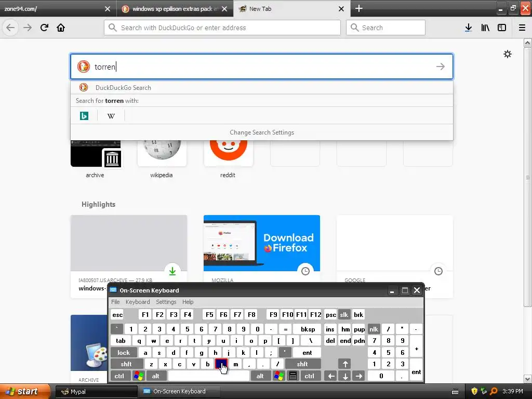Open Settings menu in On-Screen Keyboard

pyautogui.click(x=166, y=302)
